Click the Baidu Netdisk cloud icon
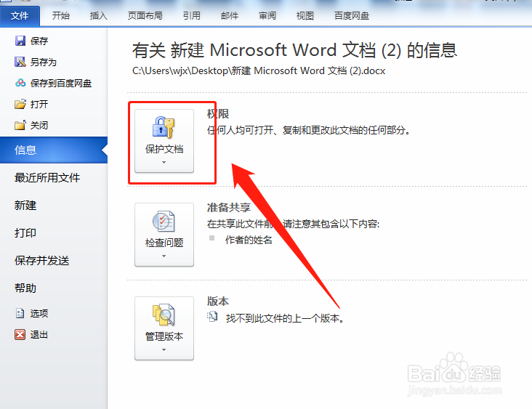 [20, 83]
